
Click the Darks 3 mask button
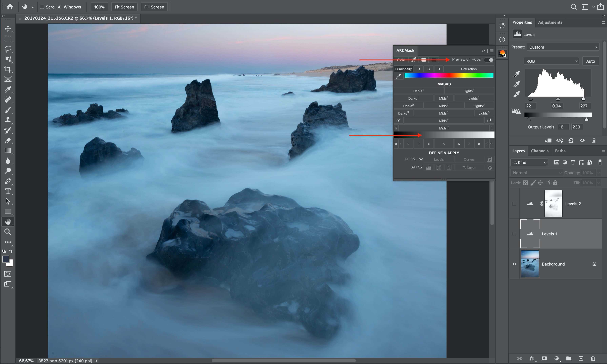point(403,113)
